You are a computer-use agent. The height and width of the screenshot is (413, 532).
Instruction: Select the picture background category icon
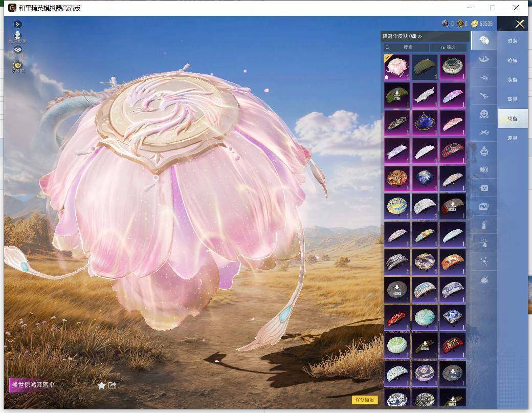[484, 206]
